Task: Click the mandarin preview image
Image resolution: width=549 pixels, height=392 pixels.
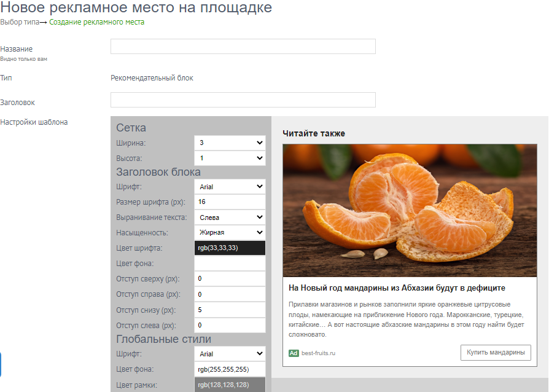Action: coord(410,210)
